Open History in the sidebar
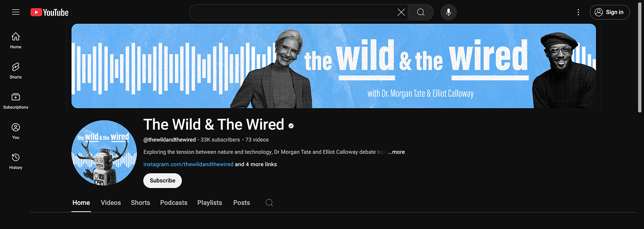 pyautogui.click(x=16, y=161)
